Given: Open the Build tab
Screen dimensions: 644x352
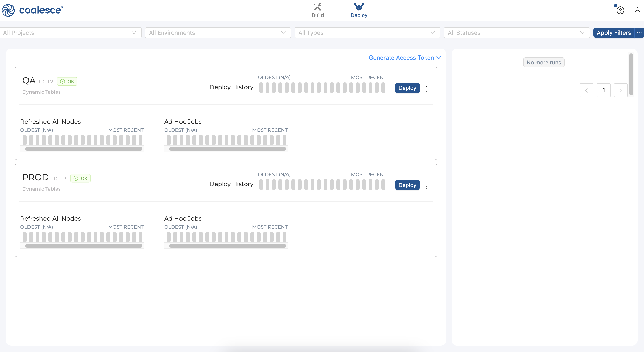Looking at the screenshot, I should click(317, 11).
